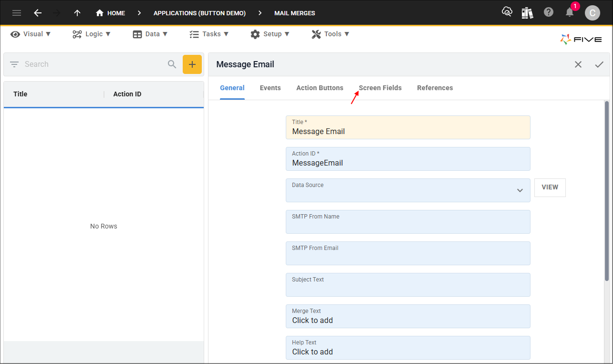Click the Action ID field
Viewport: 613px width, 364px height.
(408, 159)
